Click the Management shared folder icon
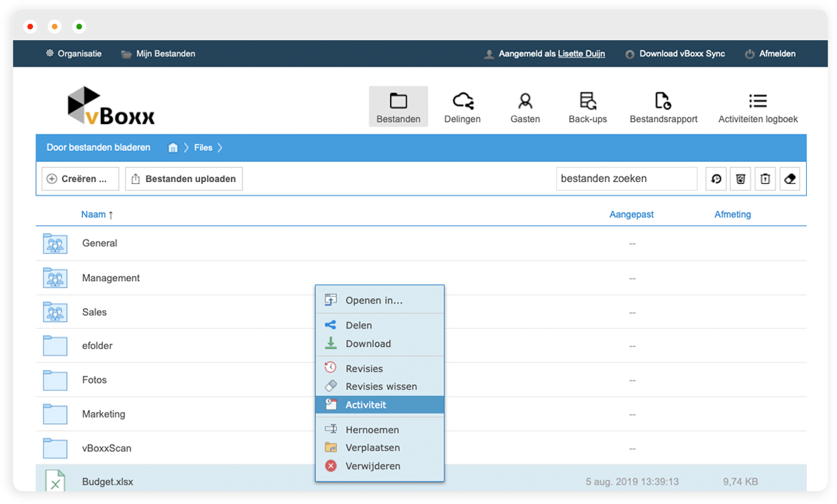This screenshot has width=837, height=504. (x=55, y=278)
